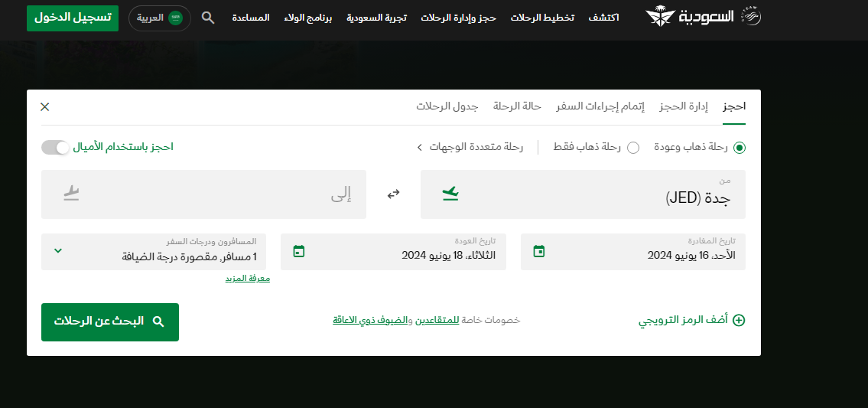Expand the passengers and cabin class dropdown

coord(154,252)
